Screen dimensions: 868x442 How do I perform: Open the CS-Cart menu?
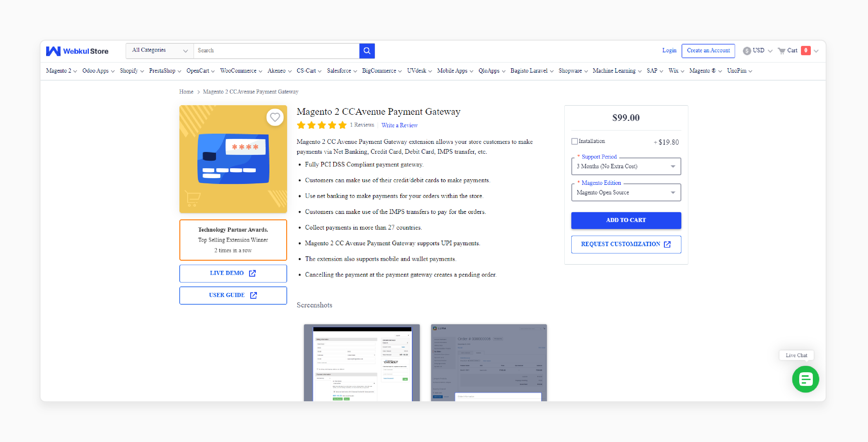309,71
